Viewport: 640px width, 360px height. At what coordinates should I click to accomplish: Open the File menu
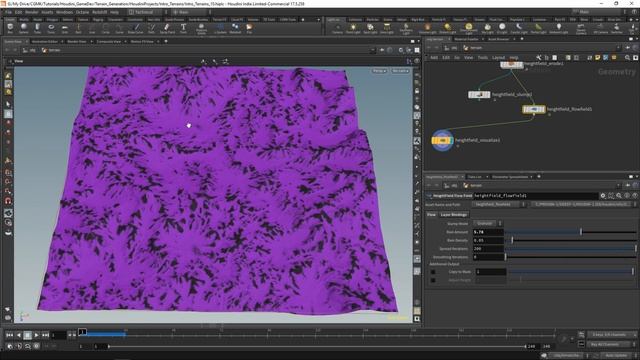8,12
